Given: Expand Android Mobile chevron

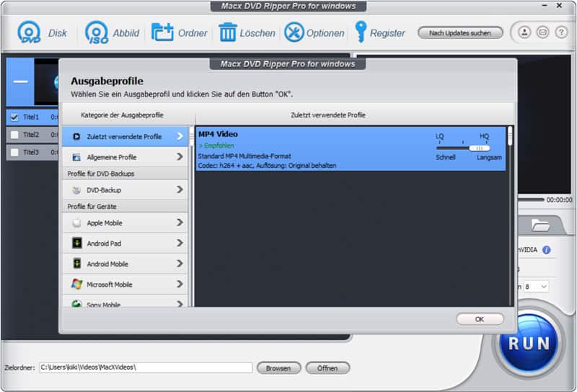Looking at the screenshot, I should tap(180, 263).
